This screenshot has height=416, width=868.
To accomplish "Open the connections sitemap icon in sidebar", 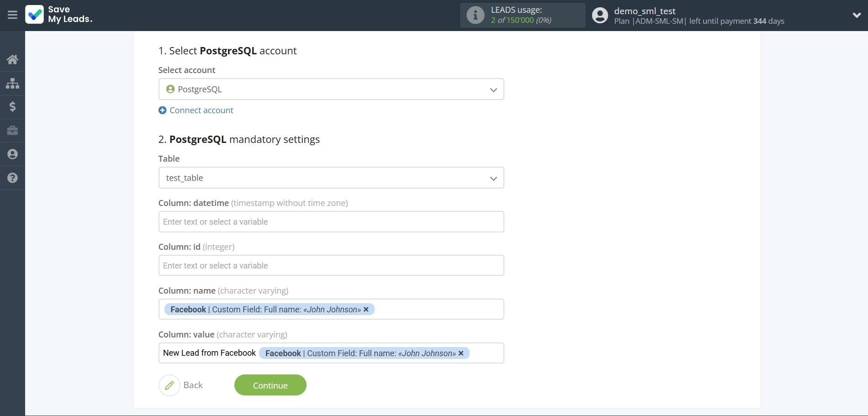I will pos(12,83).
